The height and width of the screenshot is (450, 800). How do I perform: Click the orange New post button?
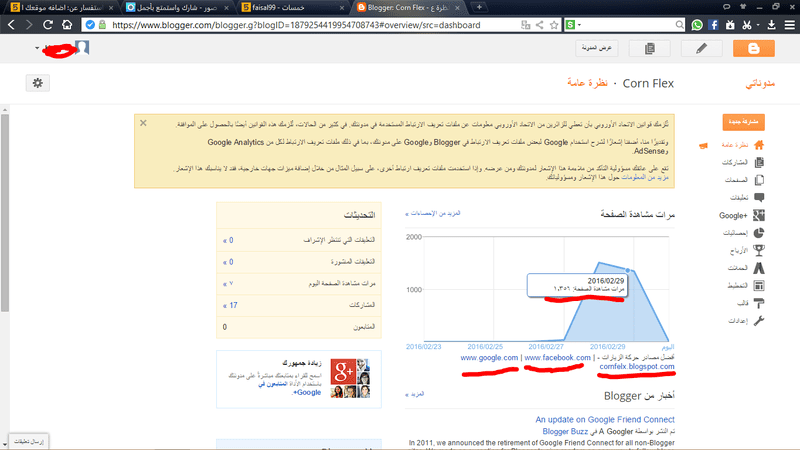tap(743, 122)
